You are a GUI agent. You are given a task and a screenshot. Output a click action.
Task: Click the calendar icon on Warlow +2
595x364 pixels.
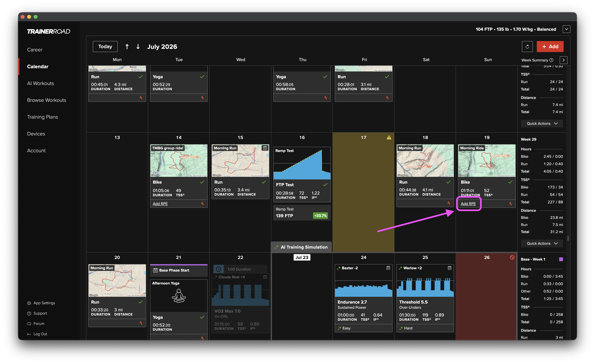450,268
